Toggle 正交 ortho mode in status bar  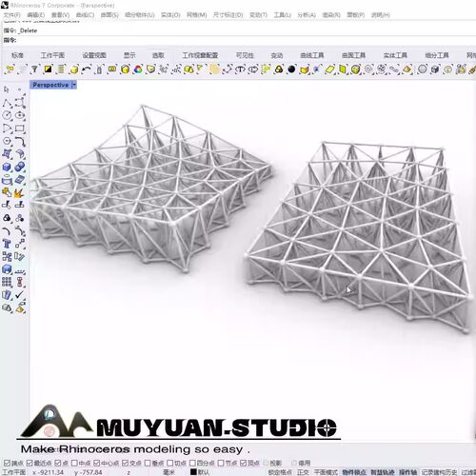pyautogui.click(x=303, y=472)
